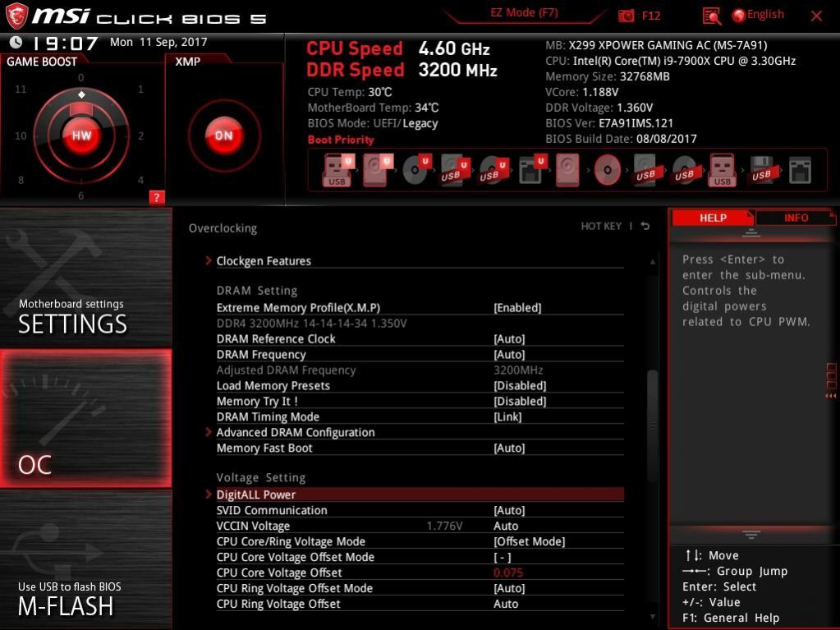Click the settings list scroll-up arrow

coord(653,261)
